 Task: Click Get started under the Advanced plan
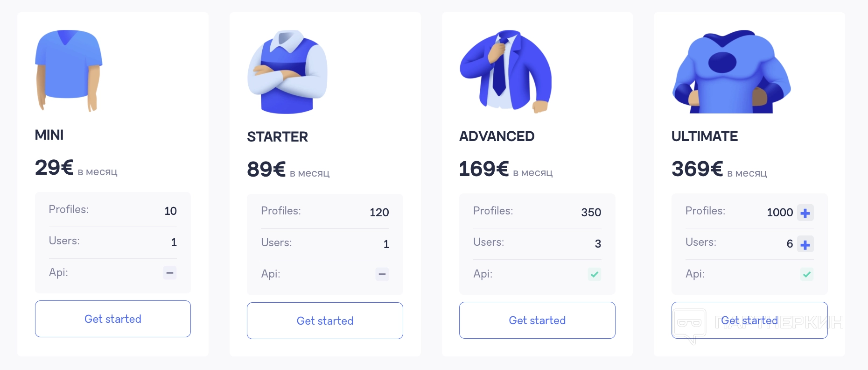coord(537,320)
